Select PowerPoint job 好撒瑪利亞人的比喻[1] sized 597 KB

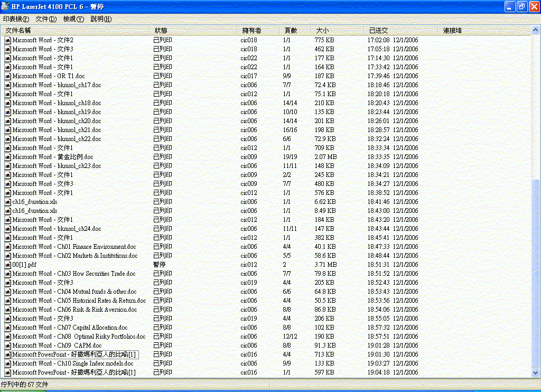(x=74, y=372)
